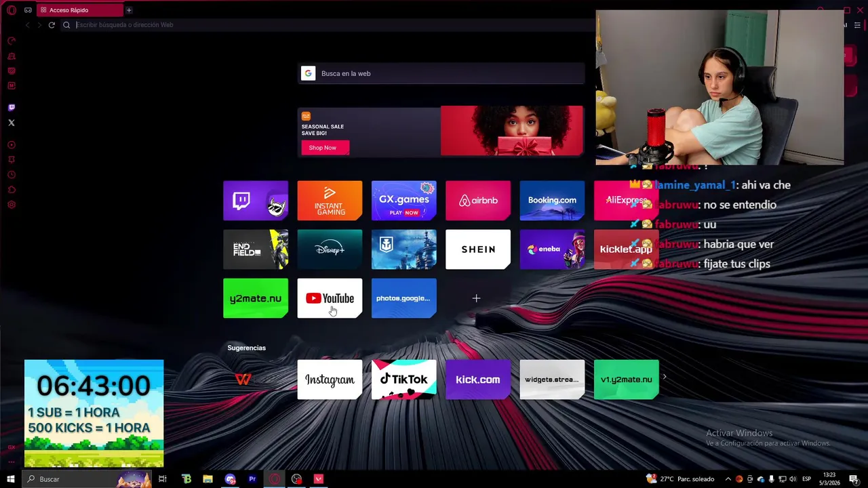This screenshot has width=868, height=488.
Task: Open the volume control in system tray
Action: pyautogui.click(x=793, y=479)
